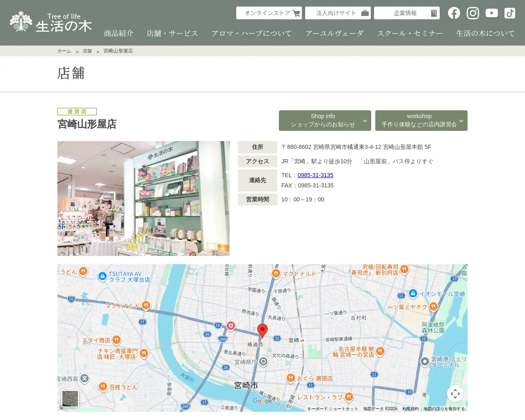525x420 pixels.
Task: Go to ホーム breadcrumb link
Action: coord(64,51)
